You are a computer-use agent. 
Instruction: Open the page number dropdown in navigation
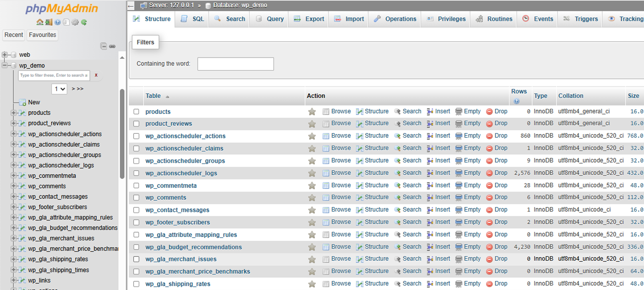tap(59, 89)
